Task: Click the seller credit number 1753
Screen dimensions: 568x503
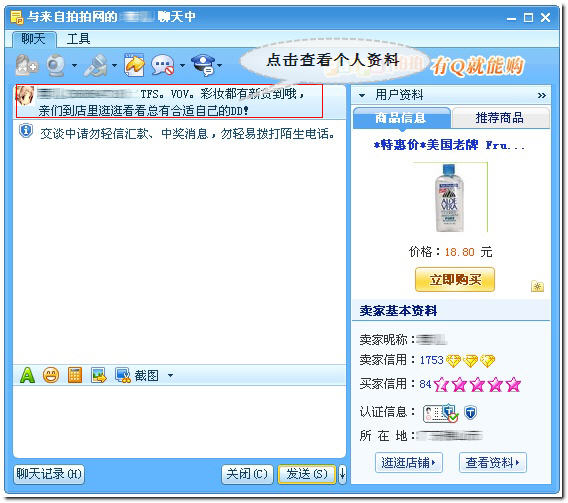Action: point(431,360)
